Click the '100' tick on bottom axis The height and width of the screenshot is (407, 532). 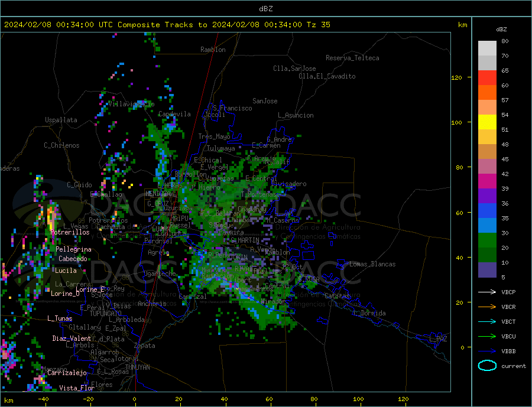(358, 399)
